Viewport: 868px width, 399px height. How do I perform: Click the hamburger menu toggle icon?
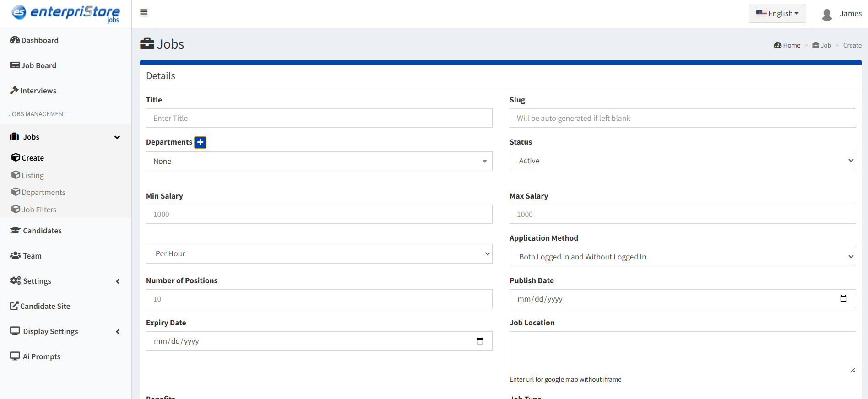coord(144,13)
